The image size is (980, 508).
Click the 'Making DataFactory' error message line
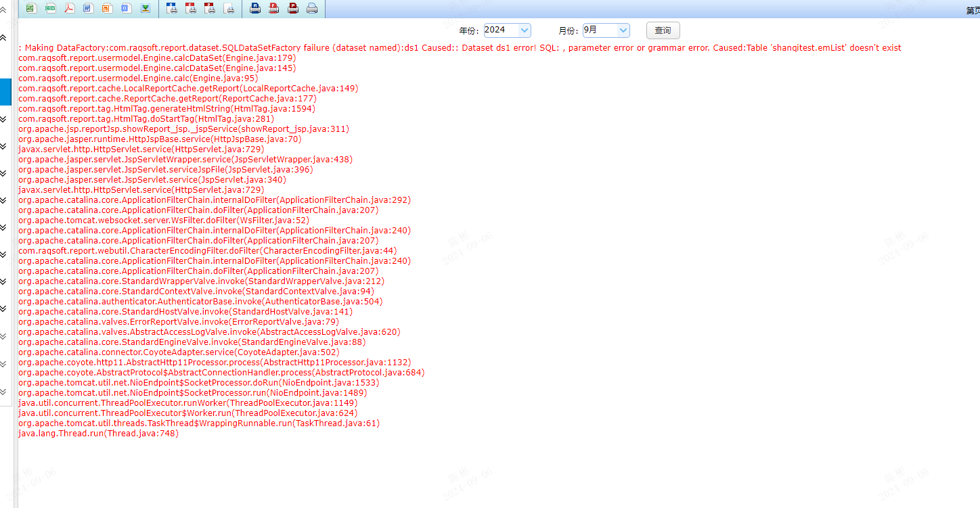click(x=460, y=48)
